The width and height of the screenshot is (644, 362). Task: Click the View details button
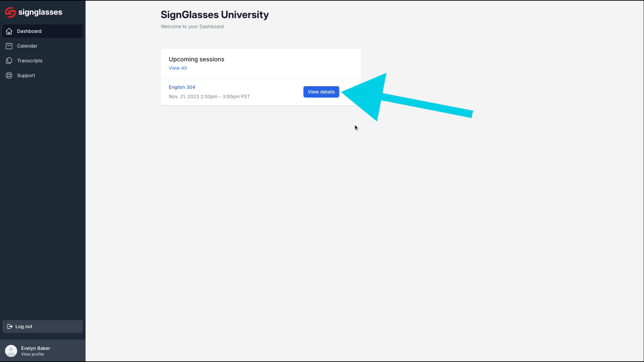[321, 92]
